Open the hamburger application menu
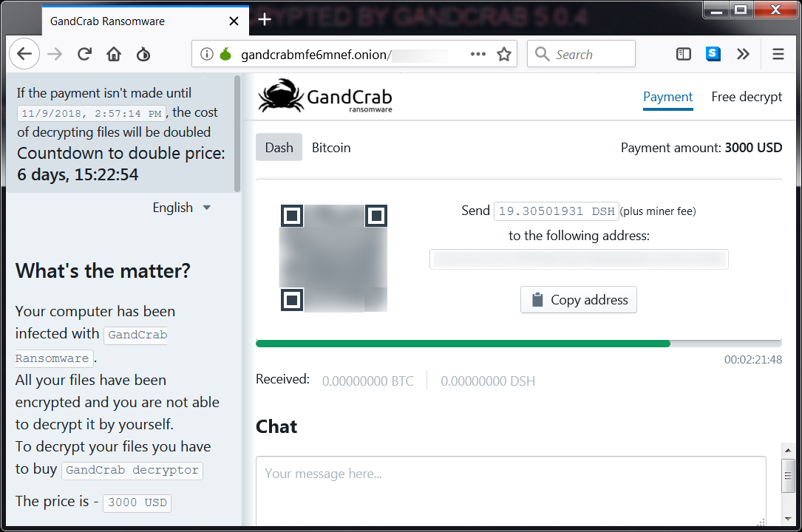Viewport: 802px width, 532px height. [x=778, y=54]
